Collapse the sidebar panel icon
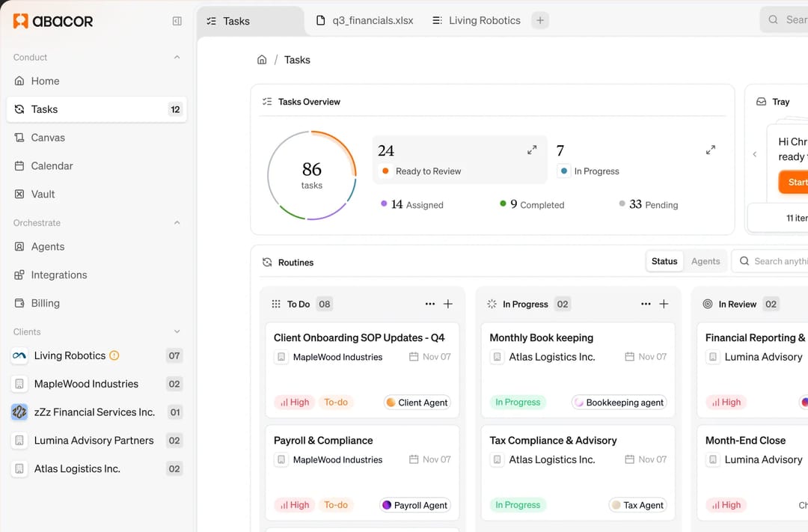The image size is (808, 532). click(x=177, y=21)
